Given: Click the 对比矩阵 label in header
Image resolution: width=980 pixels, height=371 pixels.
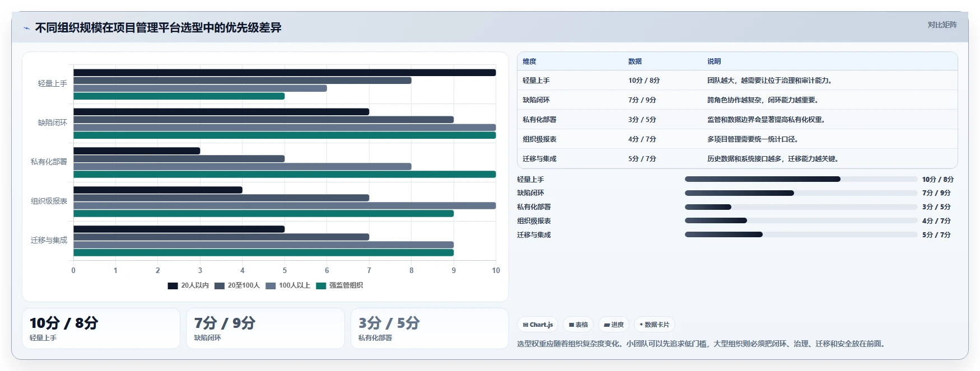Looking at the screenshot, I should tap(942, 25).
